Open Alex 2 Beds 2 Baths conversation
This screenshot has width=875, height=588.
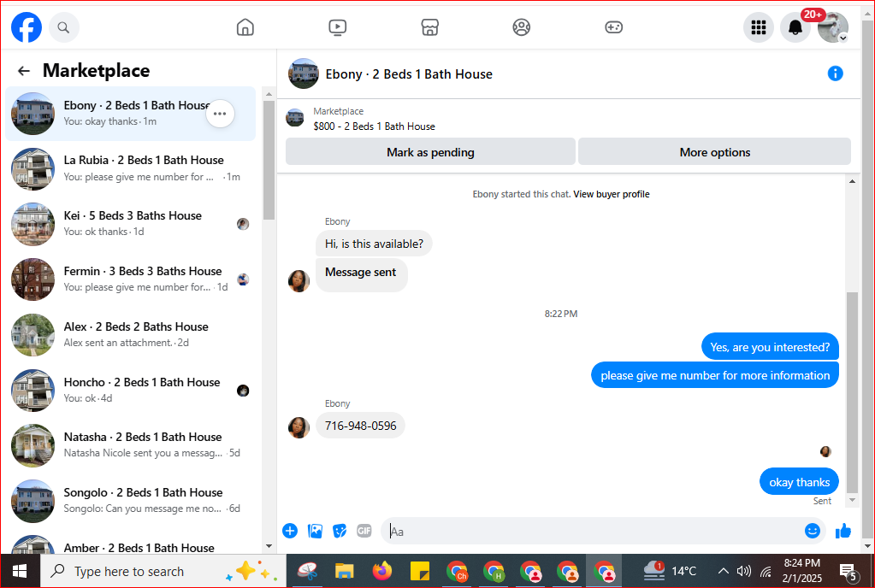pos(131,335)
